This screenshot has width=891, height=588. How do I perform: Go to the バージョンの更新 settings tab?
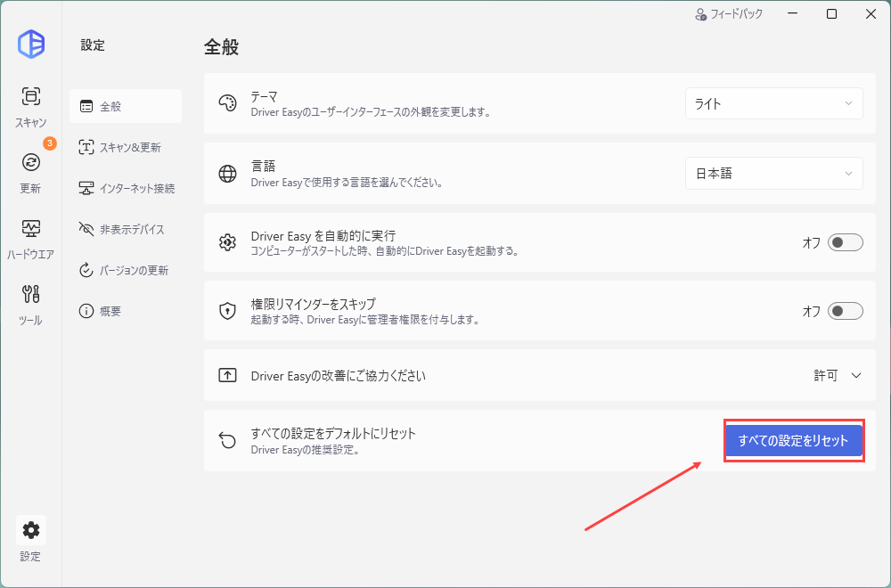pyautogui.click(x=126, y=270)
